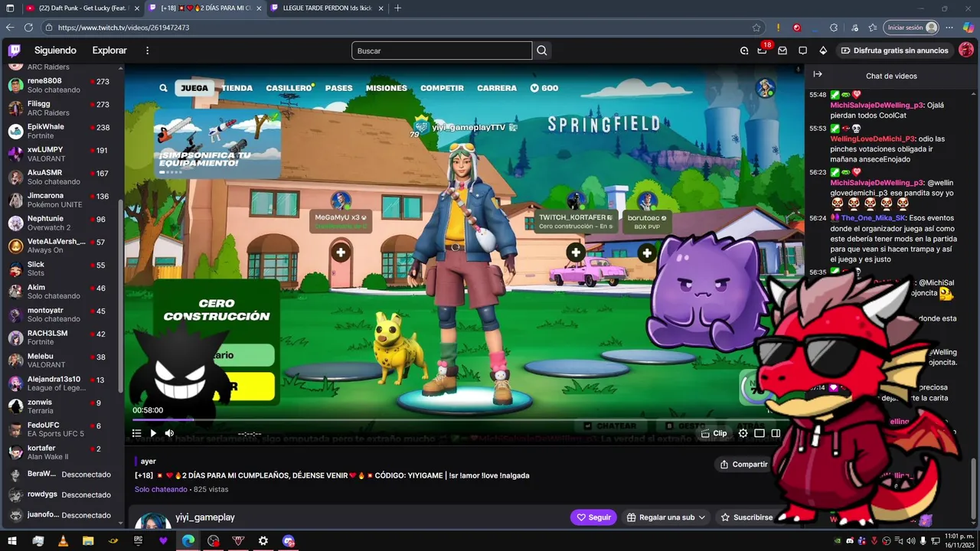The width and height of the screenshot is (980, 551).
Task: Open EpikWhale channel in sidebar
Action: [x=60, y=131]
